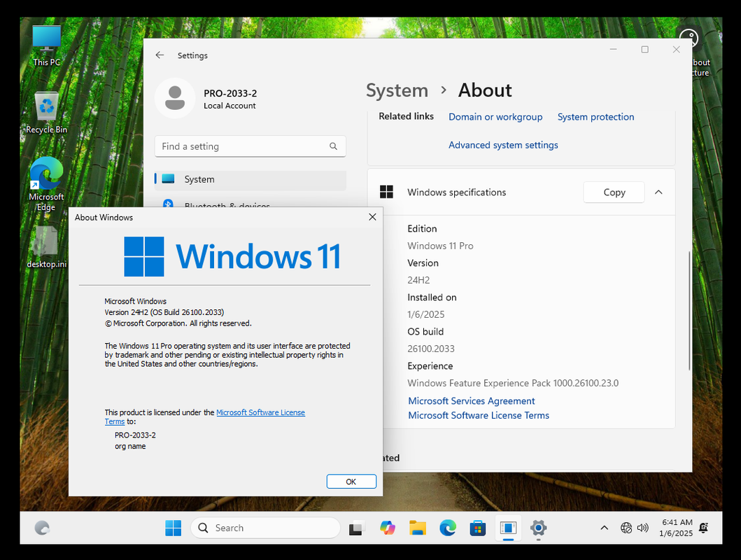Open Microsoft Edge desktop shortcut
The width and height of the screenshot is (741, 560).
46,183
